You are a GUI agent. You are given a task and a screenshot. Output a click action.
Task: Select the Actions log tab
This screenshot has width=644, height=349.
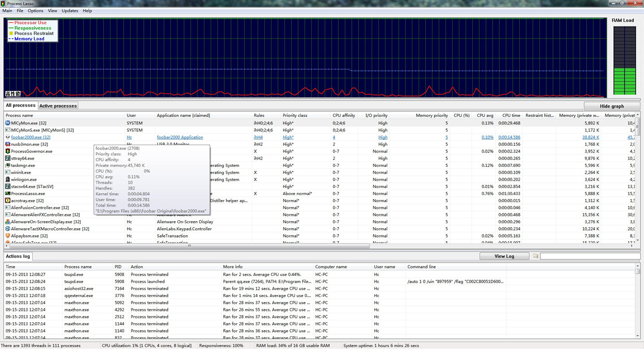pyautogui.click(x=18, y=256)
